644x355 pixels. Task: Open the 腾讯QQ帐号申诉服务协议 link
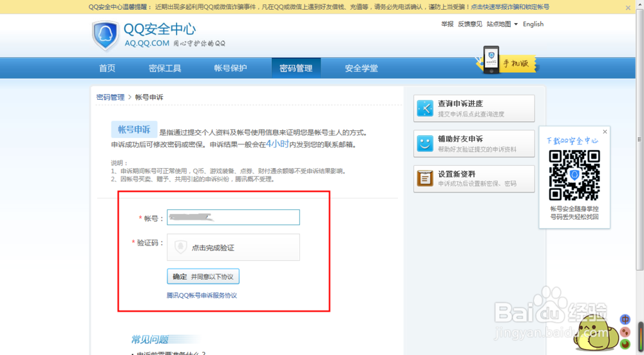point(202,296)
